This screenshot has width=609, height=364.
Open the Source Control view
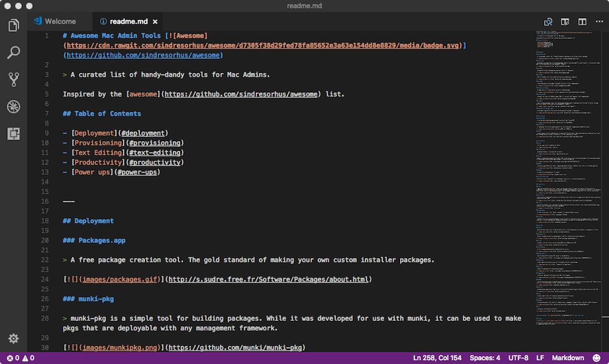[x=13, y=80]
